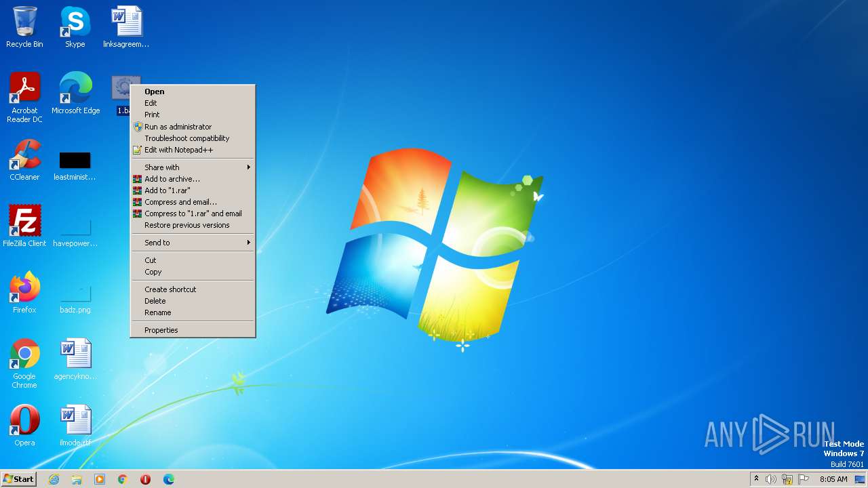Open Properties from context menu
The height and width of the screenshot is (488, 868).
[193, 330]
